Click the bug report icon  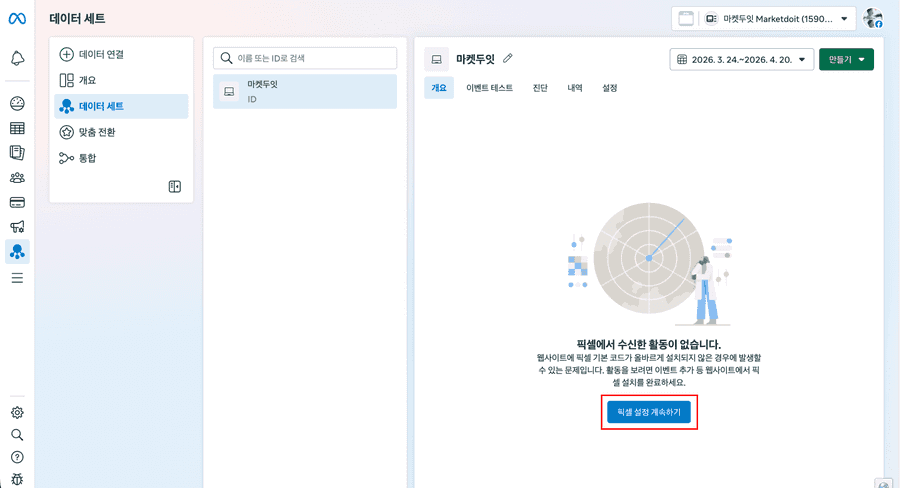click(17, 479)
